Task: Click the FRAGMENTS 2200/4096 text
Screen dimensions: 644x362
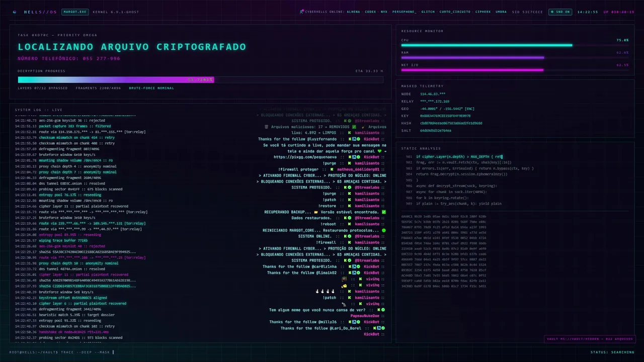Action: [x=98, y=88]
